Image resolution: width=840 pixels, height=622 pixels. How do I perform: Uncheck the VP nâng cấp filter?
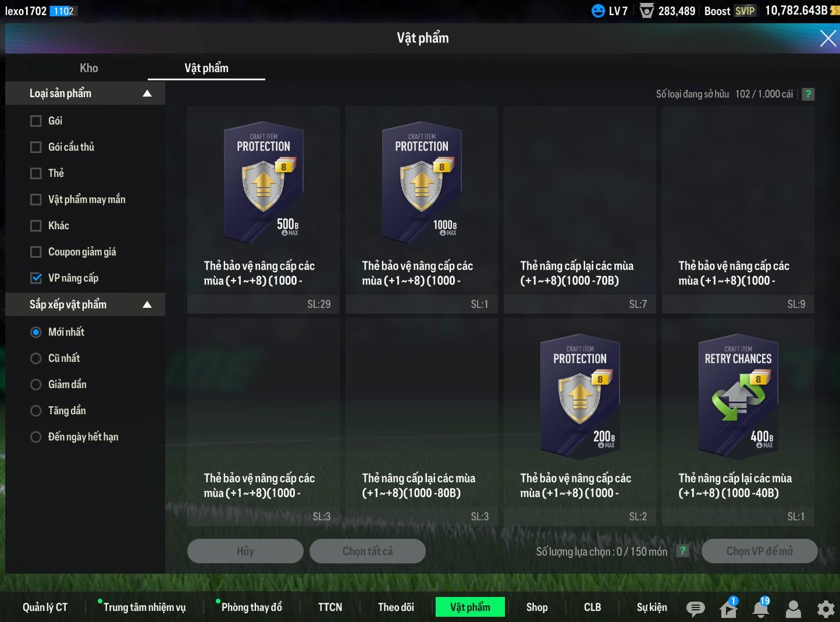[x=36, y=278]
